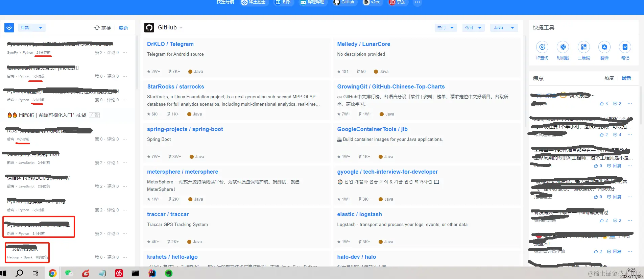644x279 pixels.
Task: Open the traccar / traccar repository
Action: [168, 214]
